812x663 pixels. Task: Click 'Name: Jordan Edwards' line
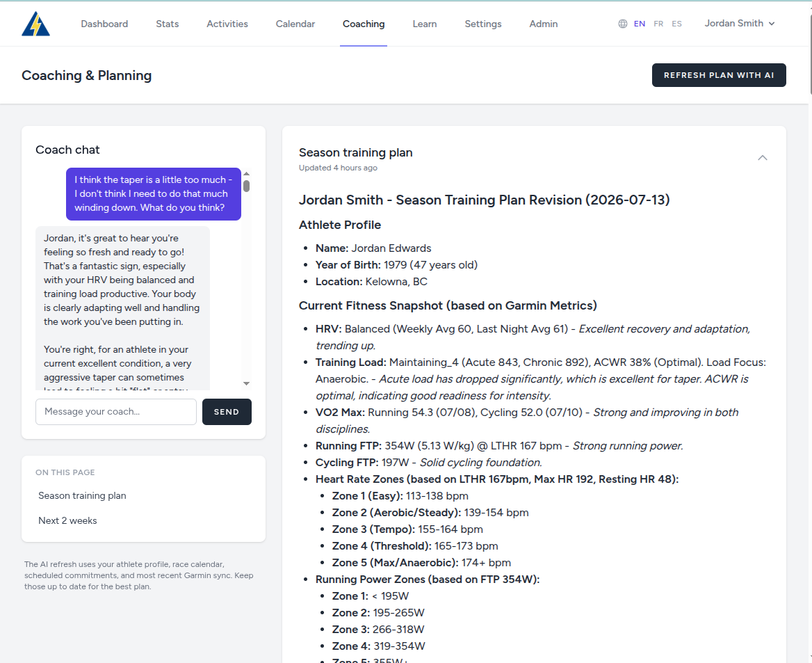coord(373,248)
